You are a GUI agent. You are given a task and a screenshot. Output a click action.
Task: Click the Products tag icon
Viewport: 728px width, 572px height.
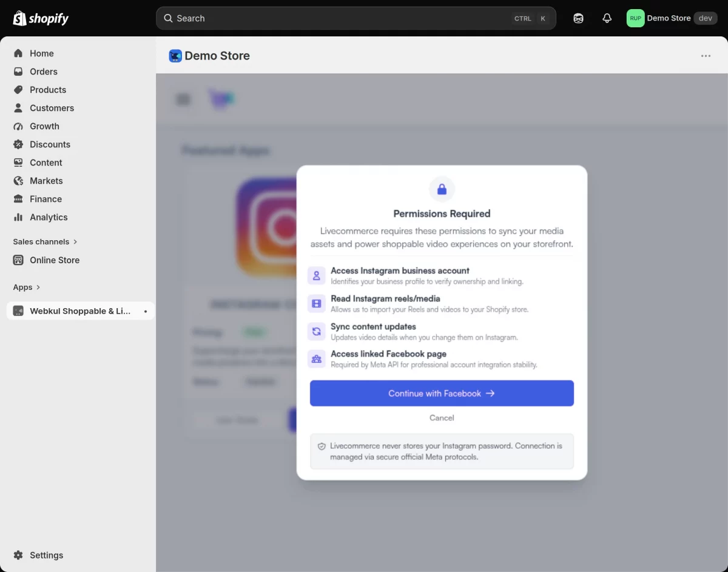point(18,90)
